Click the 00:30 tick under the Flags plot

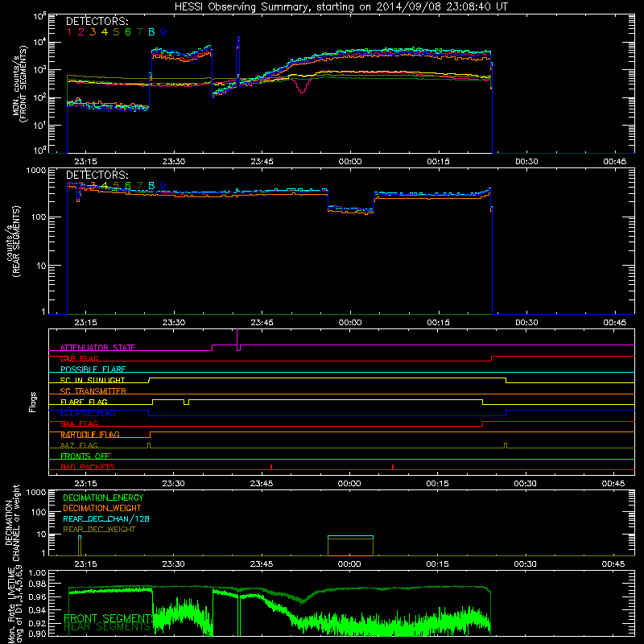(526, 484)
